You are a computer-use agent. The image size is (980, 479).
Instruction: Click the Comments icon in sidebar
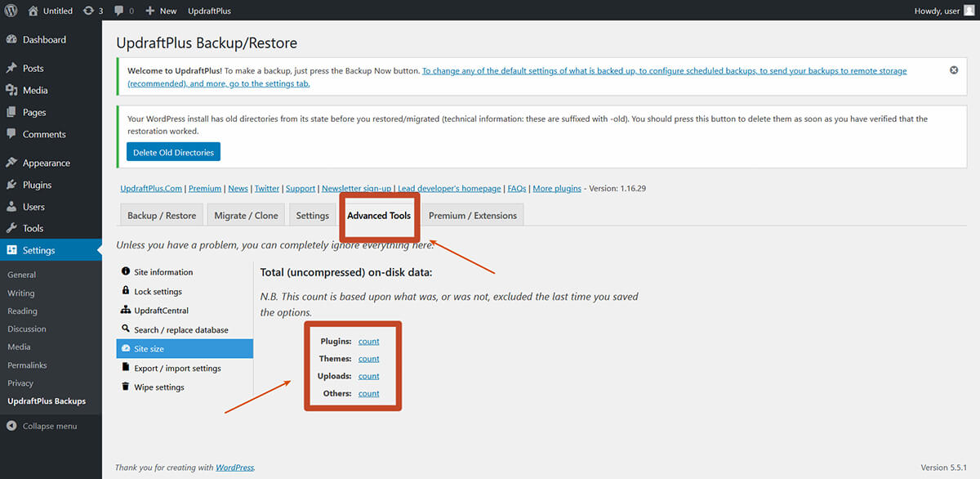11,134
